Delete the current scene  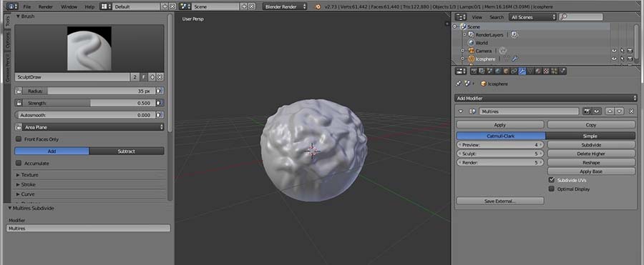point(251,6)
